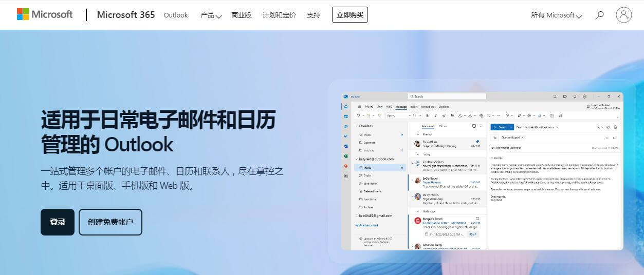The width and height of the screenshot is (644, 275).
Task: Open the search magnifier icon
Action: pyautogui.click(x=599, y=15)
